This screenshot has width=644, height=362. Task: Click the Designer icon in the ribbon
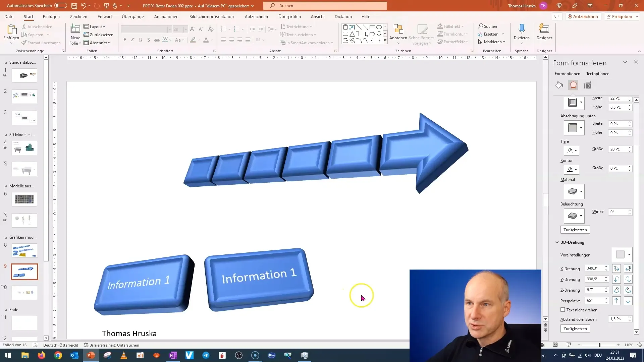pyautogui.click(x=544, y=34)
